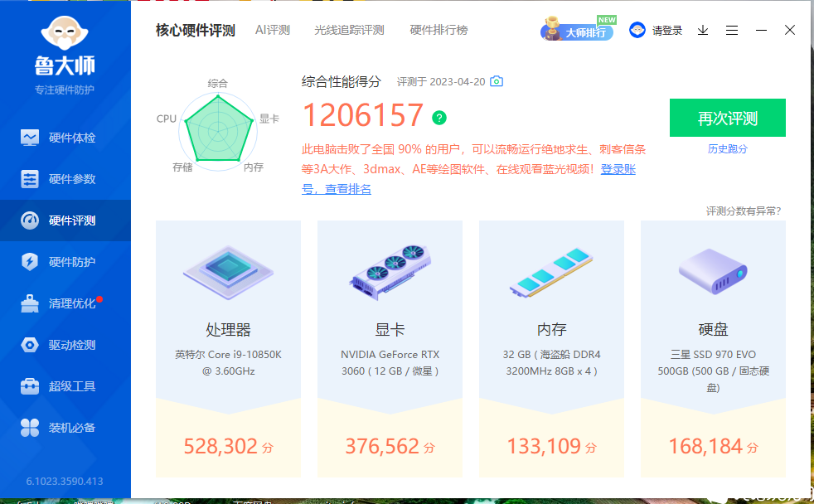Open the 历史跑分 link
The width and height of the screenshot is (814, 504).
point(727,149)
